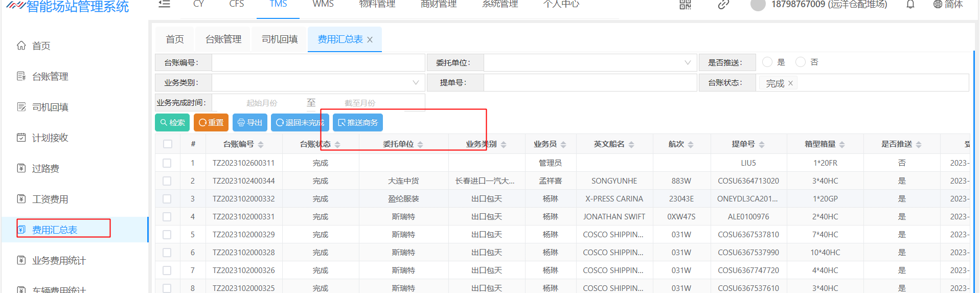This screenshot has width=980, height=293.
Task: Remove the 完成 status tag
Action: point(790,83)
